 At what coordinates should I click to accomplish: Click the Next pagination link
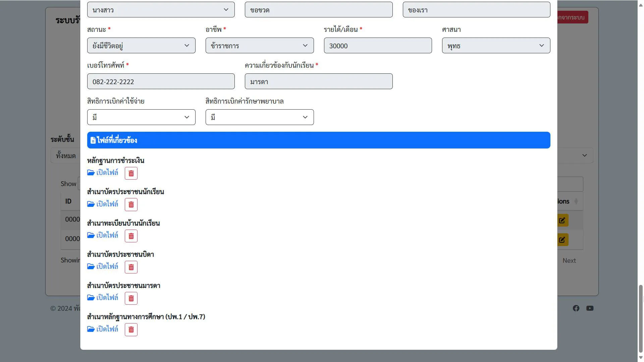pos(569,260)
